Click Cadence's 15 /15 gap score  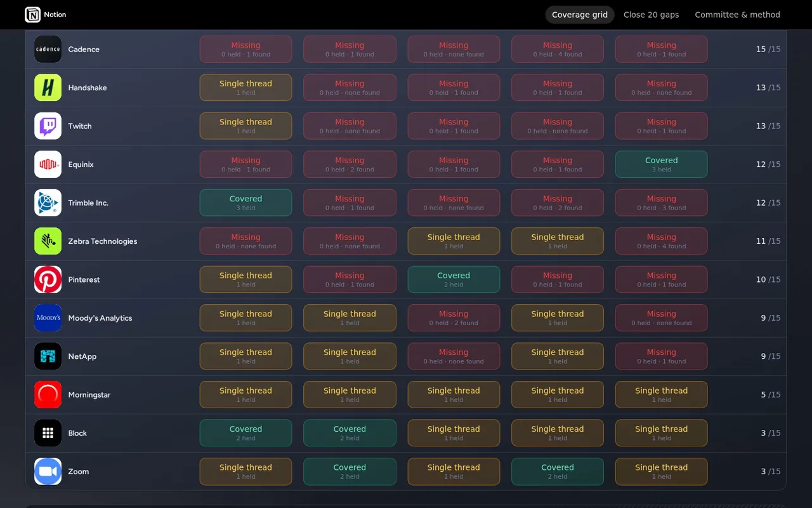[x=768, y=50]
